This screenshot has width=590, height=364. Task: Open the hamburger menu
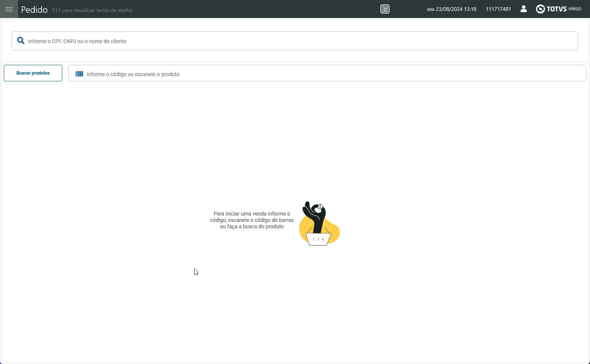[x=9, y=9]
